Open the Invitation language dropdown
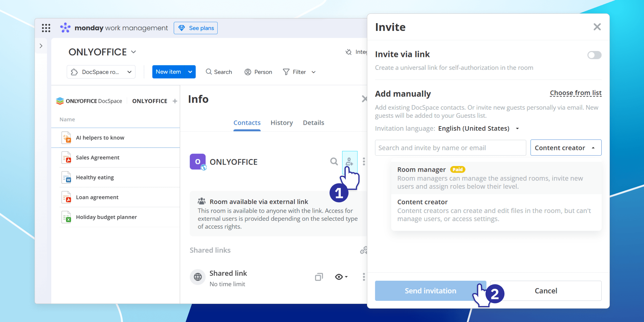Screen dimensions: 644x322 pos(479,128)
